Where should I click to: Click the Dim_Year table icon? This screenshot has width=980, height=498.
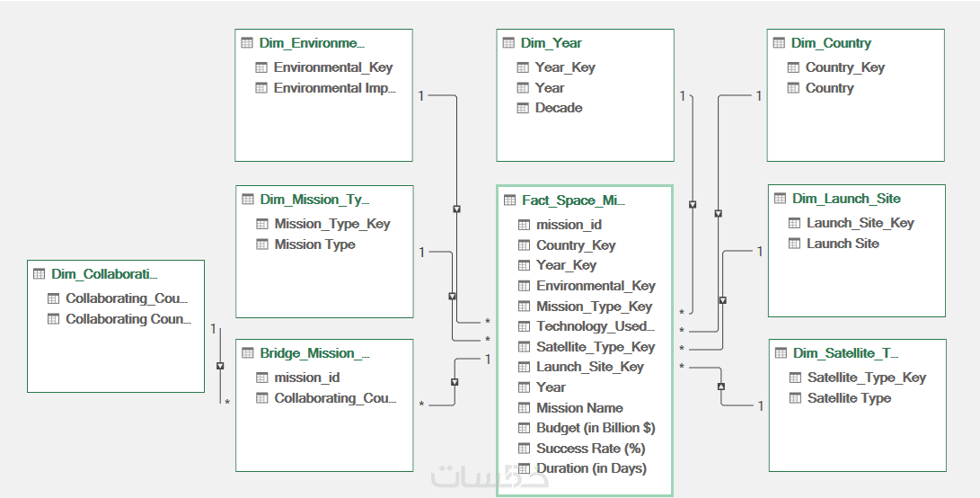coord(508,43)
